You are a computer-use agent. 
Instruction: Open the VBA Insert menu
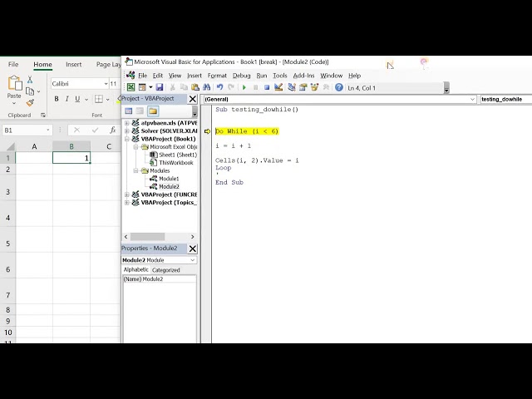pos(194,76)
